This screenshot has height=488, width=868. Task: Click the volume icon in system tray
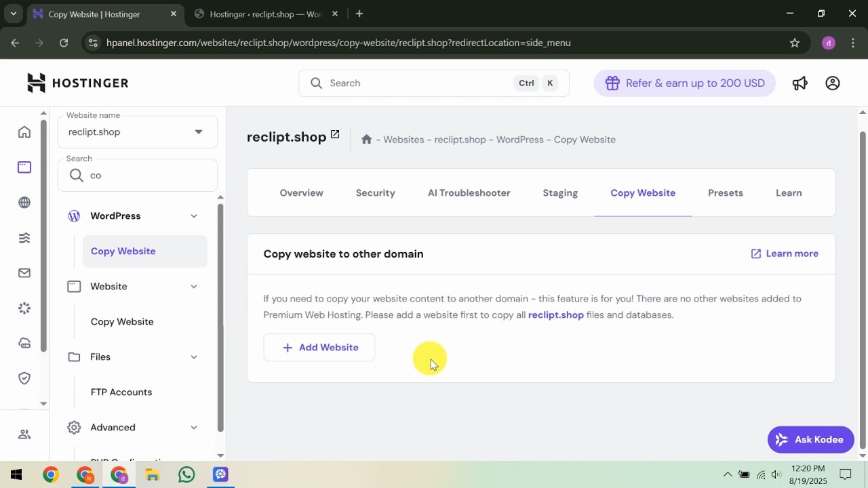click(776, 474)
